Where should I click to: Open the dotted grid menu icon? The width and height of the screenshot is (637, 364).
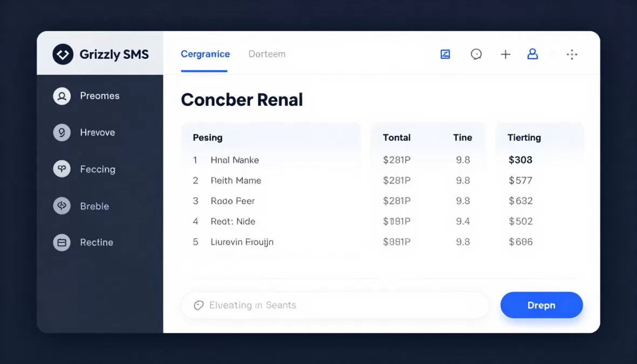pos(572,54)
